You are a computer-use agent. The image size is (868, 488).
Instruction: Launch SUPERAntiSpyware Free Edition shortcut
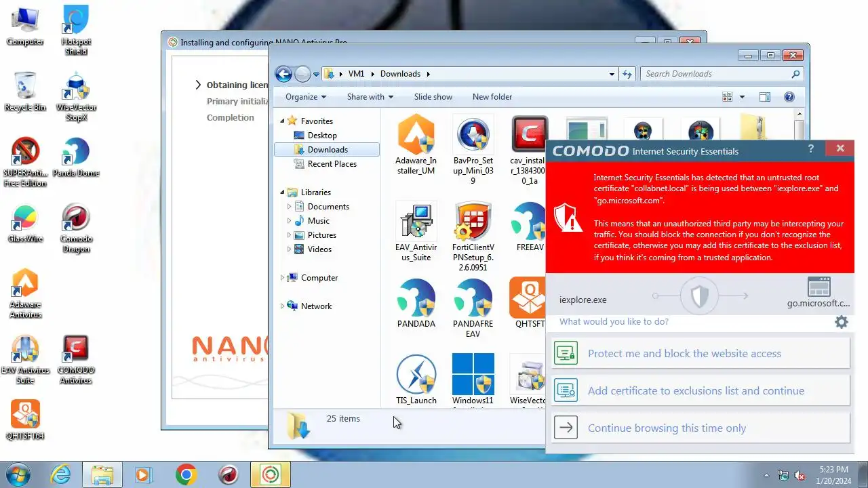click(25, 163)
